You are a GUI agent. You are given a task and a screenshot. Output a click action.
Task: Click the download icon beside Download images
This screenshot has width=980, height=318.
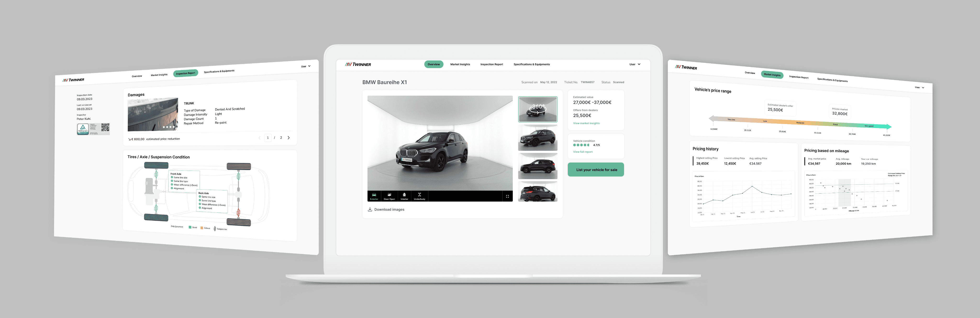[370, 209]
